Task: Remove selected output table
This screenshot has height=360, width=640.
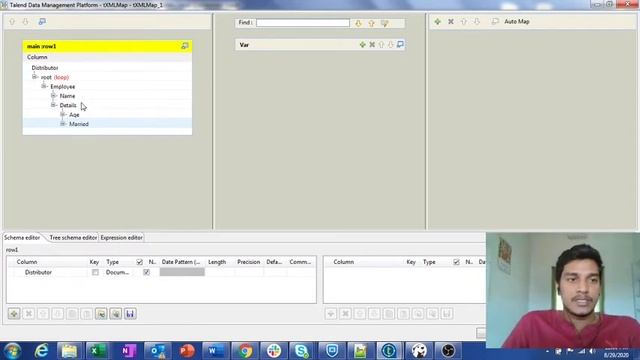Action: [451, 22]
